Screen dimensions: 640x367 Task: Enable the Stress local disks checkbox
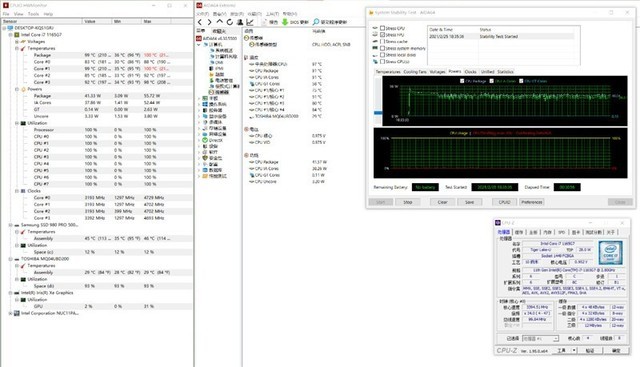pos(382,55)
